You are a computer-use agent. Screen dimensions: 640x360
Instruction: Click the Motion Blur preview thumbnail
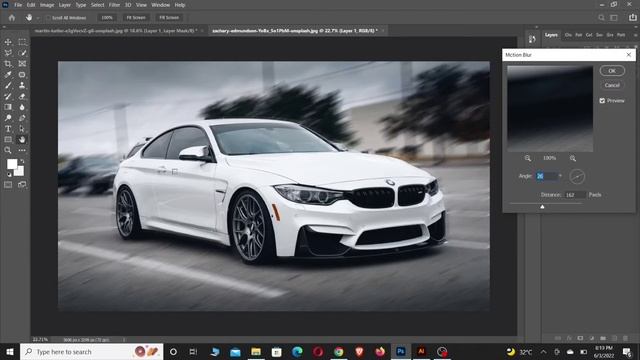coord(550,109)
